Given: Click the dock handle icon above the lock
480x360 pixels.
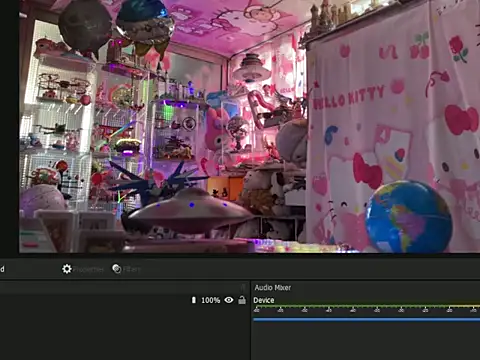Looking at the screenshot, I should click(x=243, y=287).
